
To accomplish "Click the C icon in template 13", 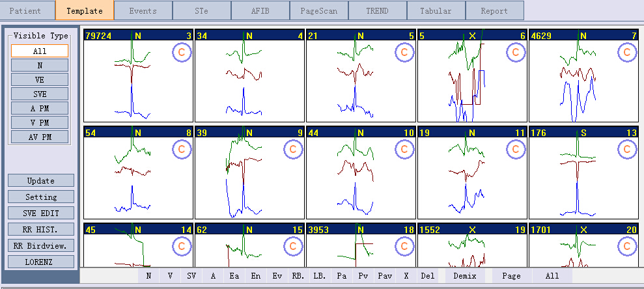I will (x=627, y=149).
